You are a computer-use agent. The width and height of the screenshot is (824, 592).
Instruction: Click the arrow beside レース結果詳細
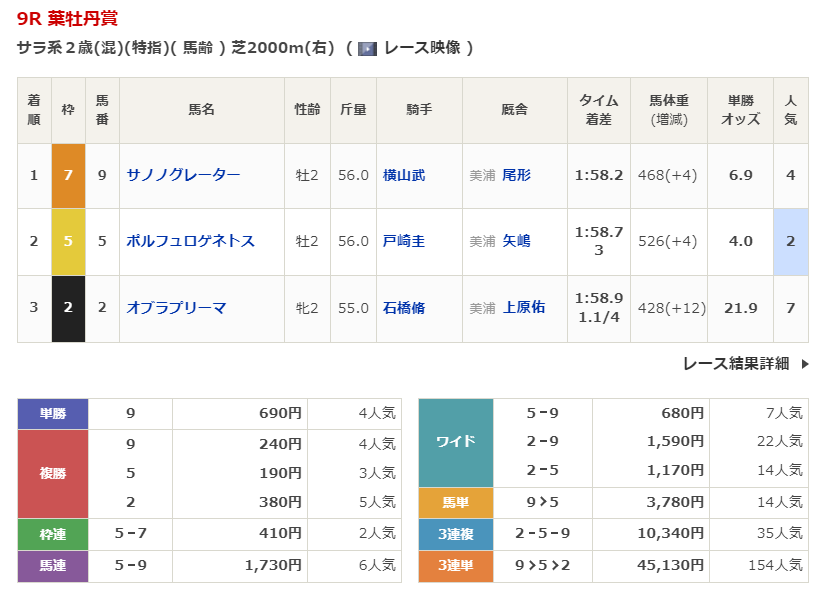click(805, 364)
